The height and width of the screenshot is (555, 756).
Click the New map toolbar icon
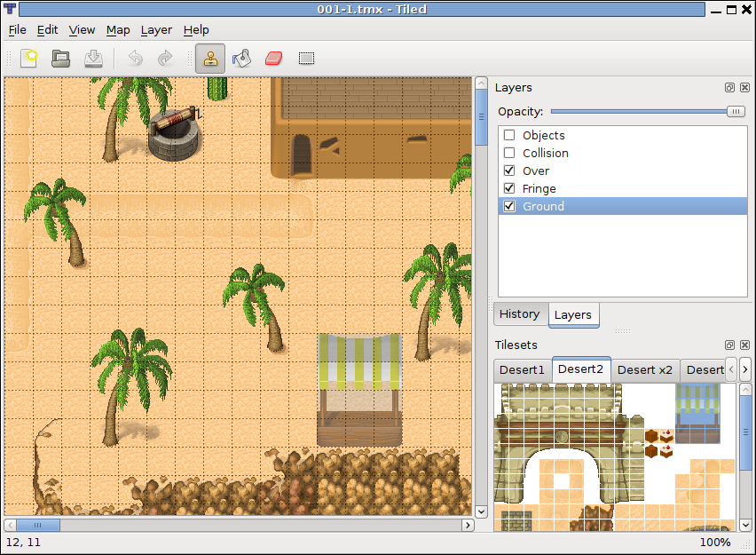[x=30, y=59]
